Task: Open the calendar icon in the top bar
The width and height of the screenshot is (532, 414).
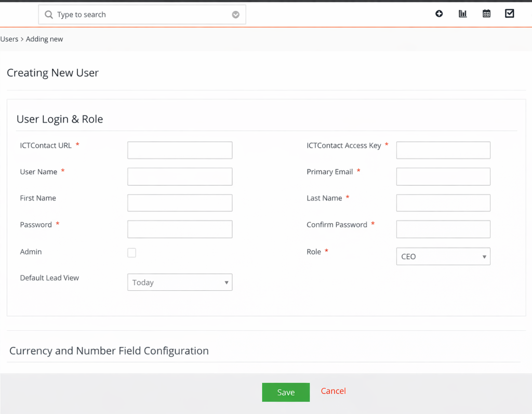Action: [x=486, y=14]
